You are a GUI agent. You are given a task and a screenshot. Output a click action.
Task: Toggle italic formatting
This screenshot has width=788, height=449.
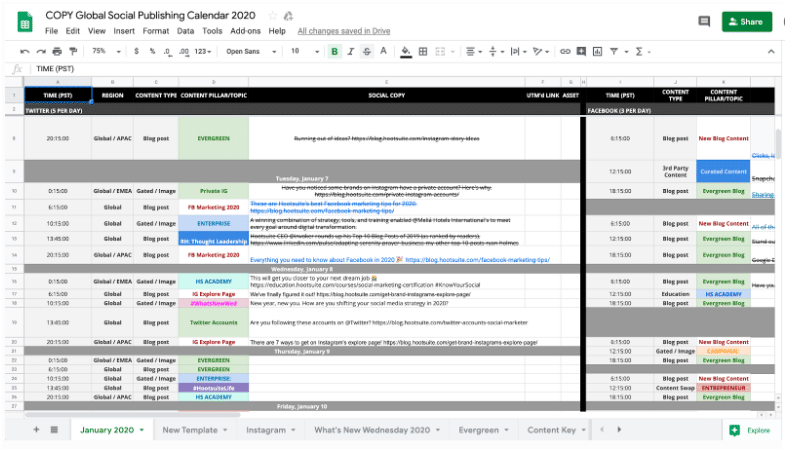(349, 51)
